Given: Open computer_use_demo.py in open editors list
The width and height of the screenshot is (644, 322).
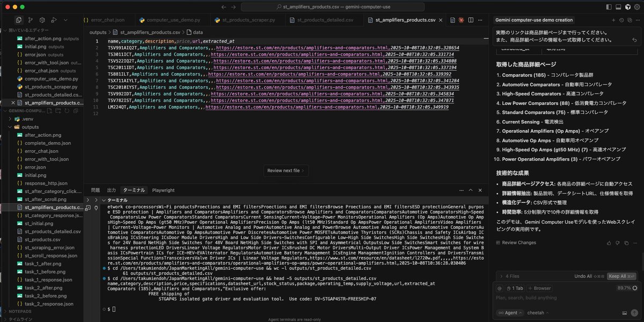Looking at the screenshot, I should tap(51, 79).
